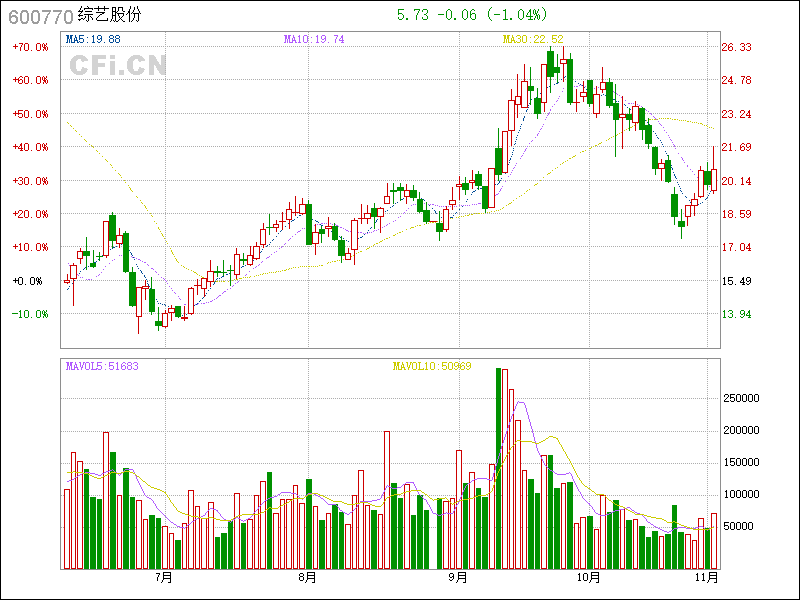Click the 7月 date axis marker
800x600 pixels.
[x=164, y=577]
